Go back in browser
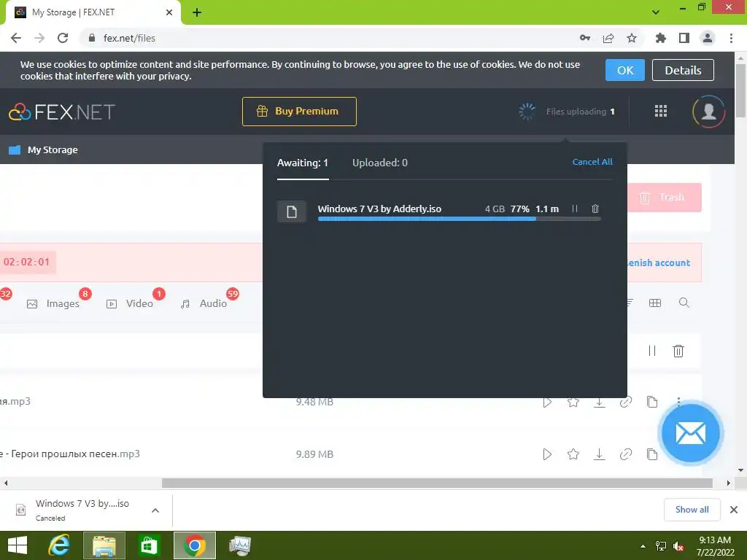Viewport: 747px width, 560px height. [16, 38]
